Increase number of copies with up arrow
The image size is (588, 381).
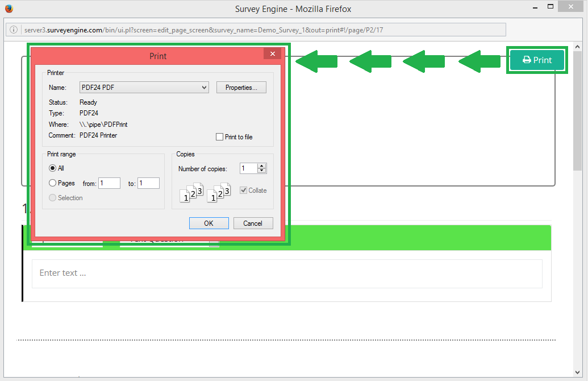261,166
